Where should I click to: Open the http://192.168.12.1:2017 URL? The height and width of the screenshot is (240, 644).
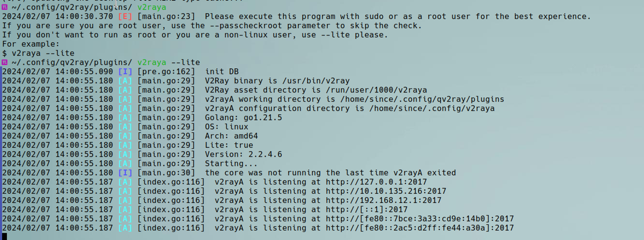[384, 201]
